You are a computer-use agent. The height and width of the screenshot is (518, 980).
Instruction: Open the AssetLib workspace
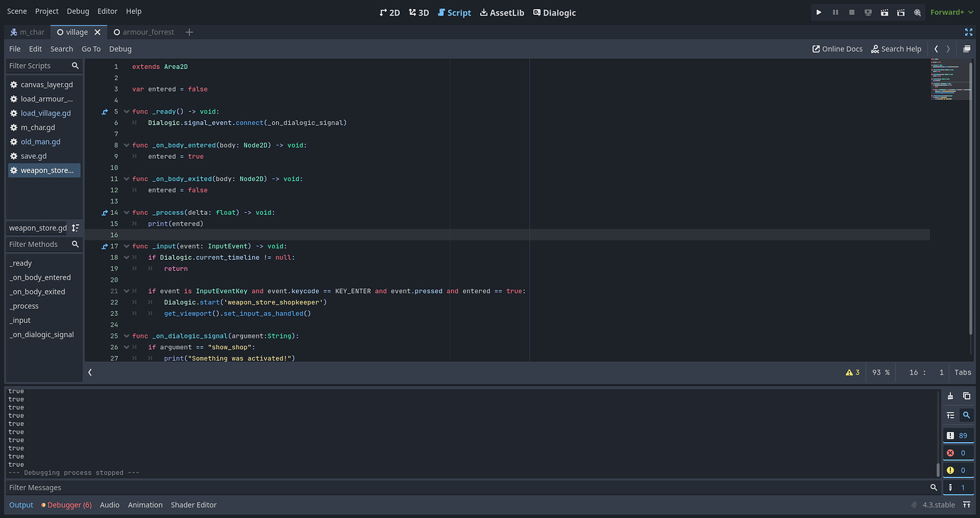(x=502, y=12)
